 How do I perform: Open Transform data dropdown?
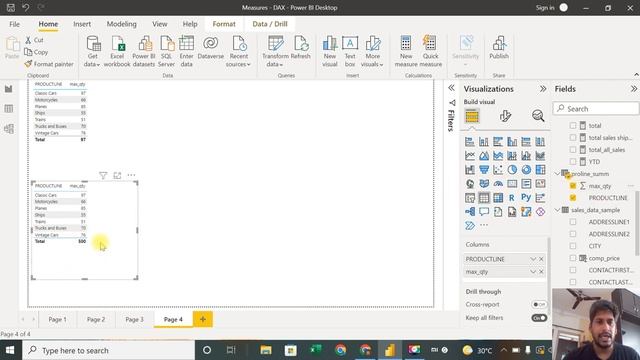pyautogui.click(x=275, y=51)
